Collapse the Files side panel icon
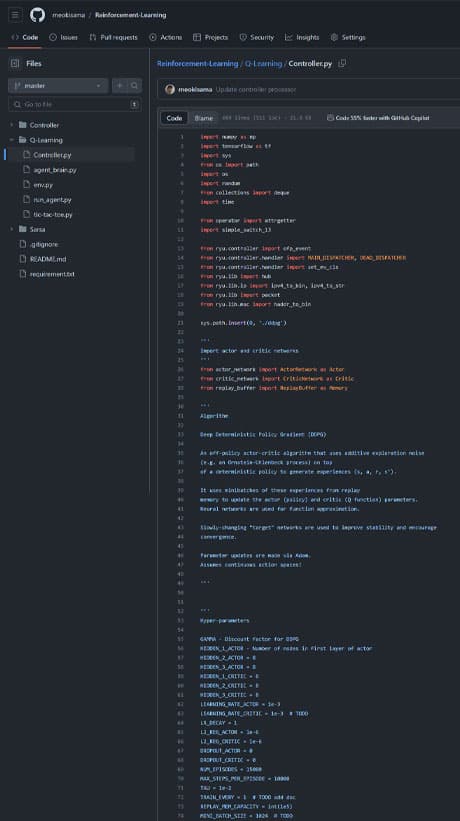The height and width of the screenshot is (821, 460). pyautogui.click(x=15, y=63)
